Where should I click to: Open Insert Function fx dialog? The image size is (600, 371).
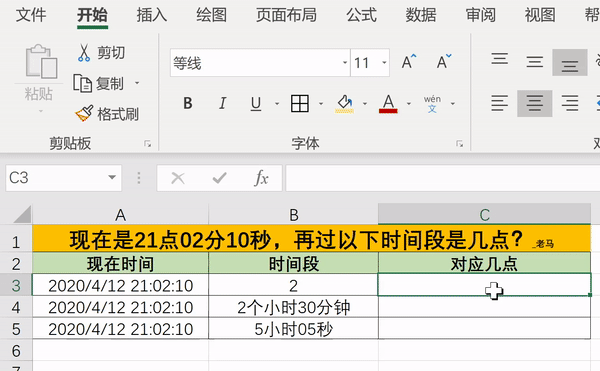(261, 178)
